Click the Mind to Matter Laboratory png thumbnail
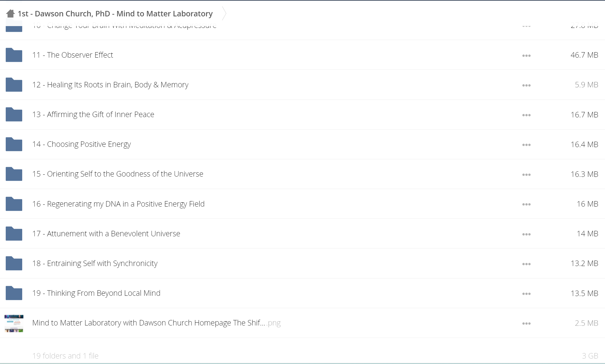 pos(14,323)
